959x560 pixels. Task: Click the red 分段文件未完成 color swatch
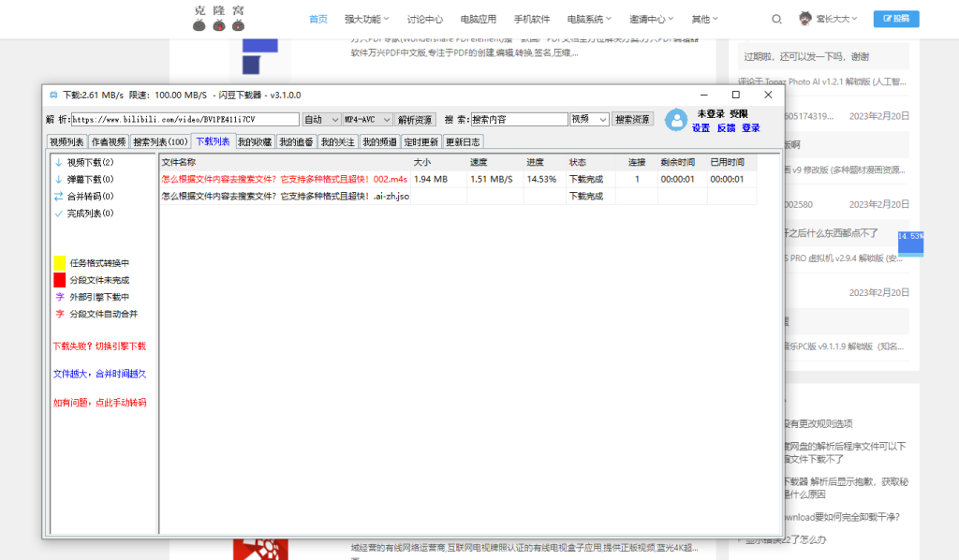(59, 280)
